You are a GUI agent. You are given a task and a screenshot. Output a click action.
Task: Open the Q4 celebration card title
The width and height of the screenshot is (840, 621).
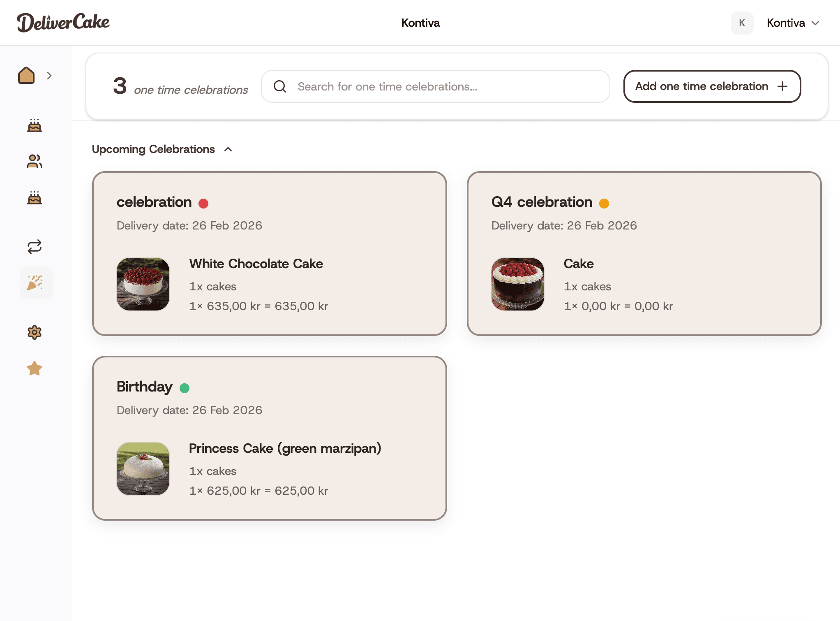pyautogui.click(x=542, y=202)
